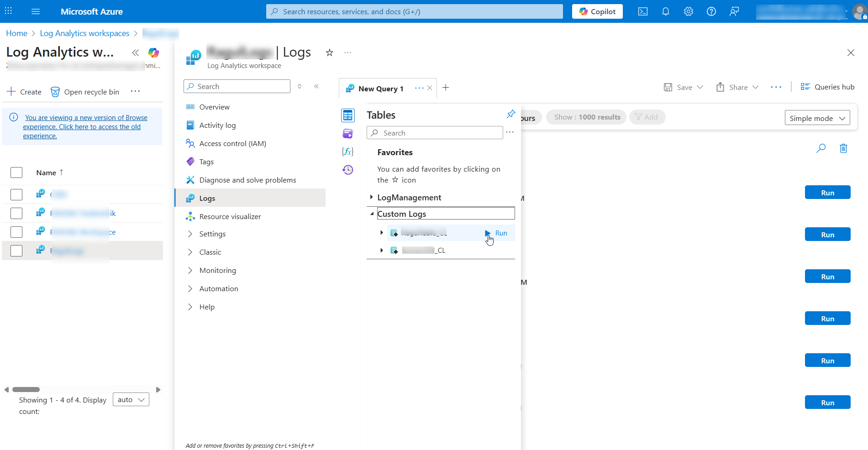
Task: Select the New Query 1 tab
Action: (x=381, y=88)
